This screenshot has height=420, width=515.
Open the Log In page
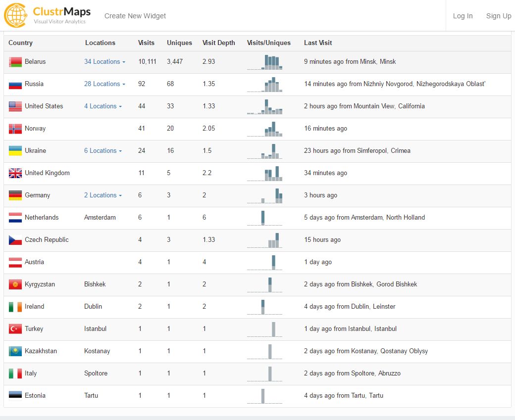[x=463, y=16]
